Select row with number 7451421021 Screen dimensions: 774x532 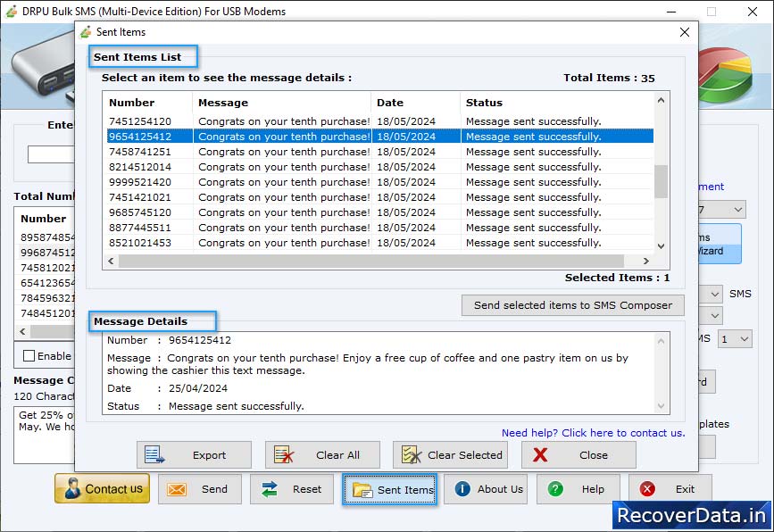(x=380, y=197)
